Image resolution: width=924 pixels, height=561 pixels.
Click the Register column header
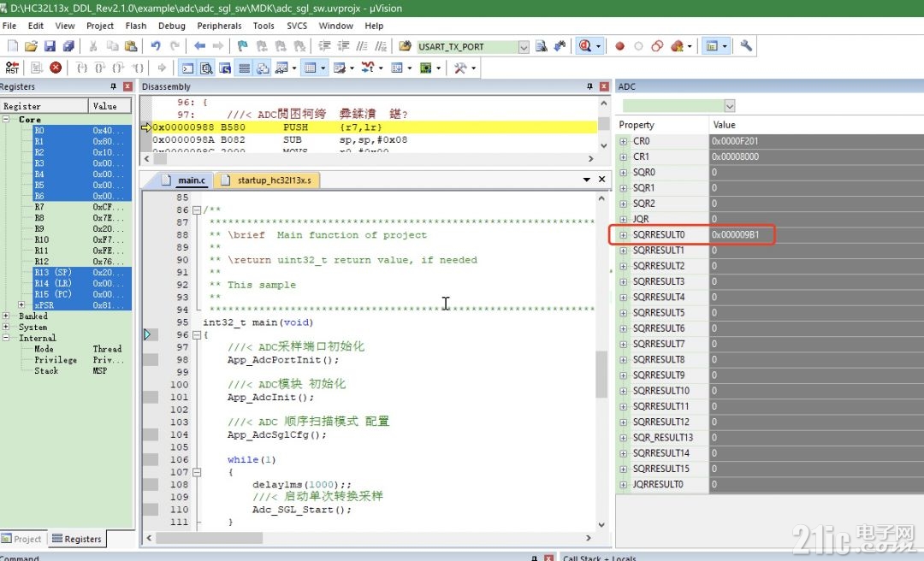[x=44, y=106]
